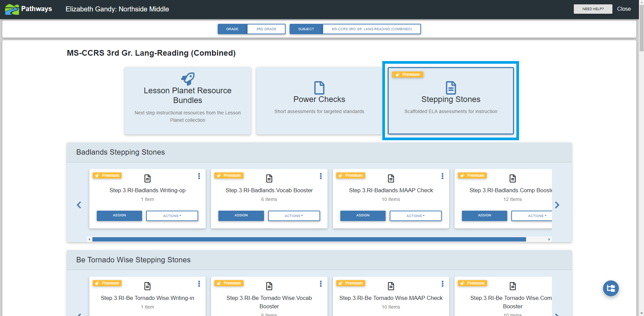Open the MS-CCRS Lang-Reading subject selector

point(372,29)
